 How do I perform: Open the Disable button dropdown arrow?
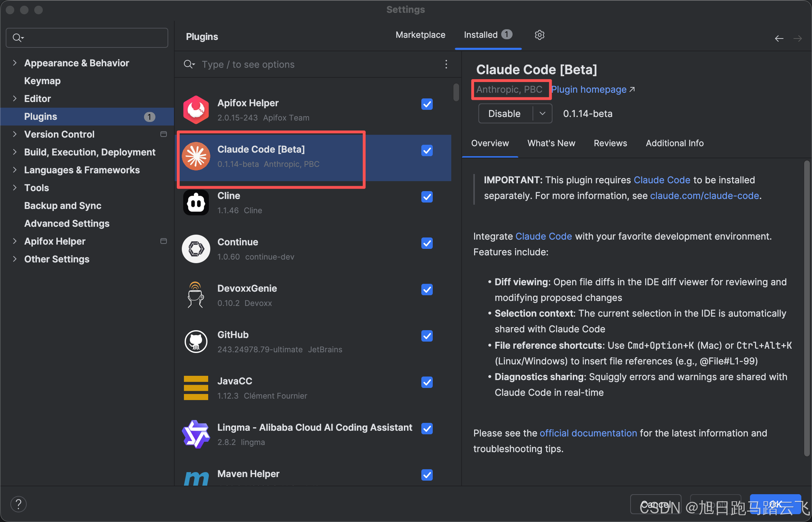click(542, 113)
